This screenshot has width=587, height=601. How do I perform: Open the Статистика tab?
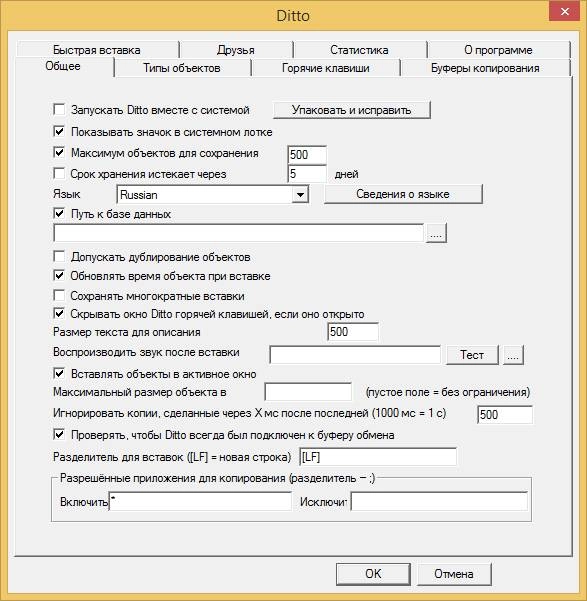click(x=360, y=50)
